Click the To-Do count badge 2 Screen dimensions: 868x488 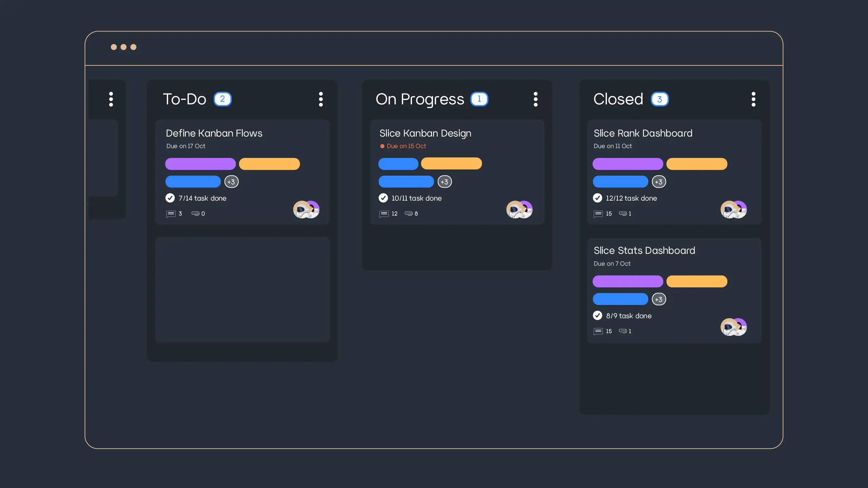tap(222, 99)
